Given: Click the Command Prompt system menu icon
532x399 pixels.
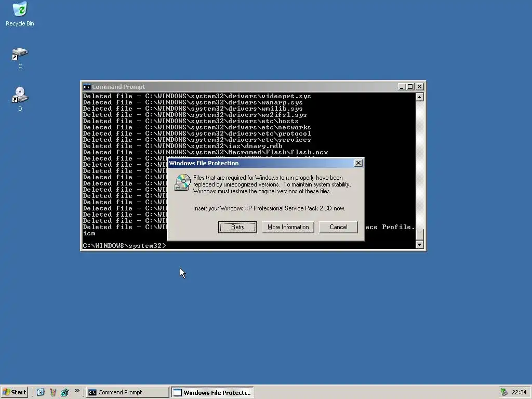Looking at the screenshot, I should point(87,87).
